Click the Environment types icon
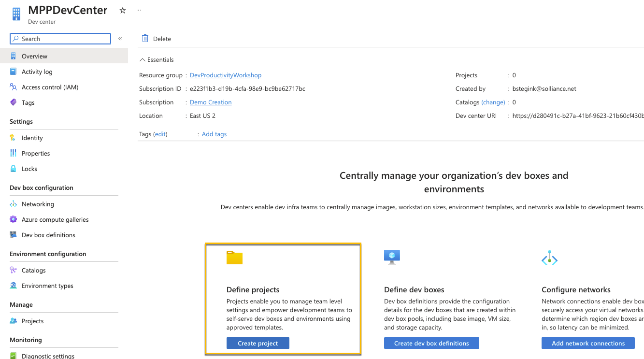Screen dimensions: 644x359 [x=13, y=286]
